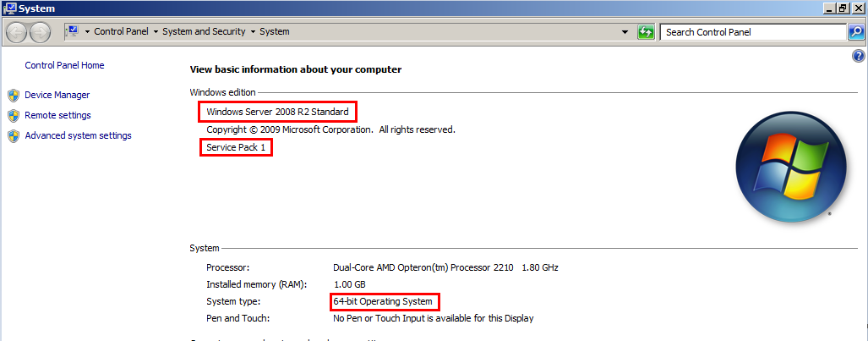Screen dimensions: 868x341
Task: Expand the dropdown arrow left of Control Panel breadcrumb
Action: (x=87, y=32)
